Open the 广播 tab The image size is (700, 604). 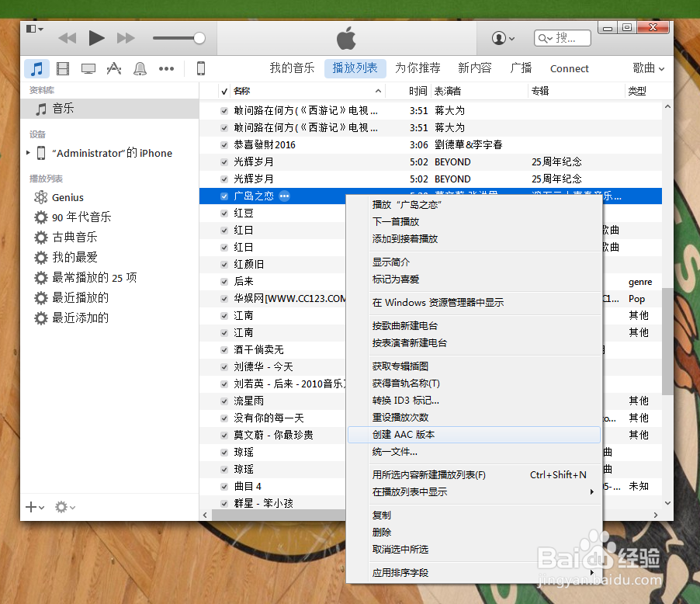[521, 68]
